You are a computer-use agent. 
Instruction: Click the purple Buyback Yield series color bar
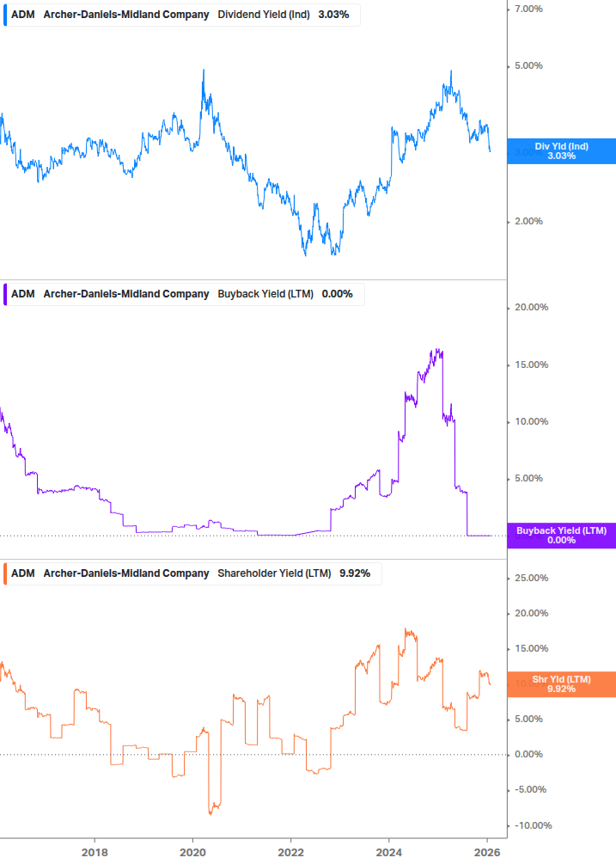5,294
